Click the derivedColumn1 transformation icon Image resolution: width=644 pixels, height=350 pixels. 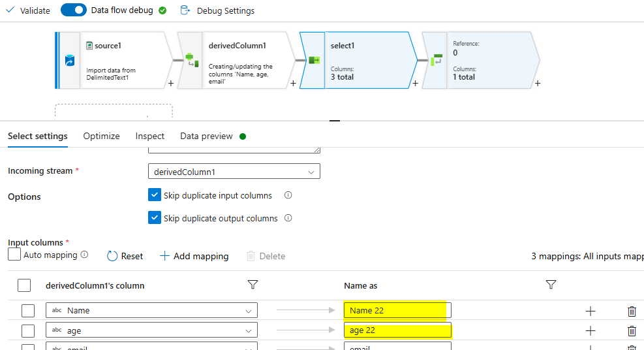click(192, 60)
